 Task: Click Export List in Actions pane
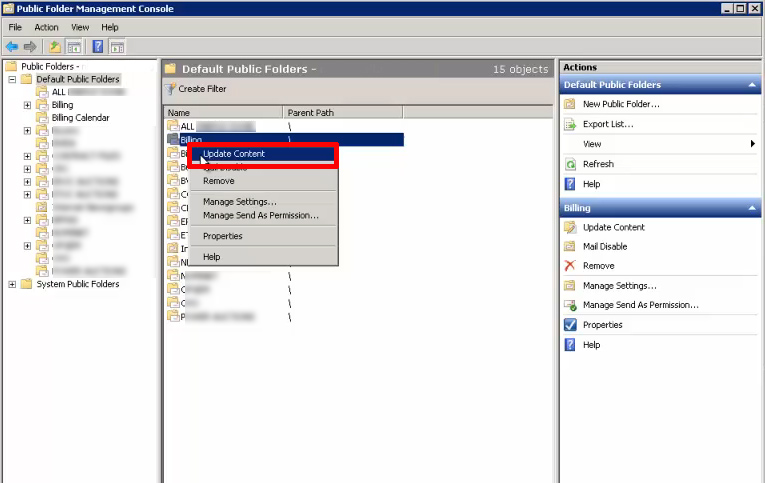pyautogui.click(x=608, y=124)
